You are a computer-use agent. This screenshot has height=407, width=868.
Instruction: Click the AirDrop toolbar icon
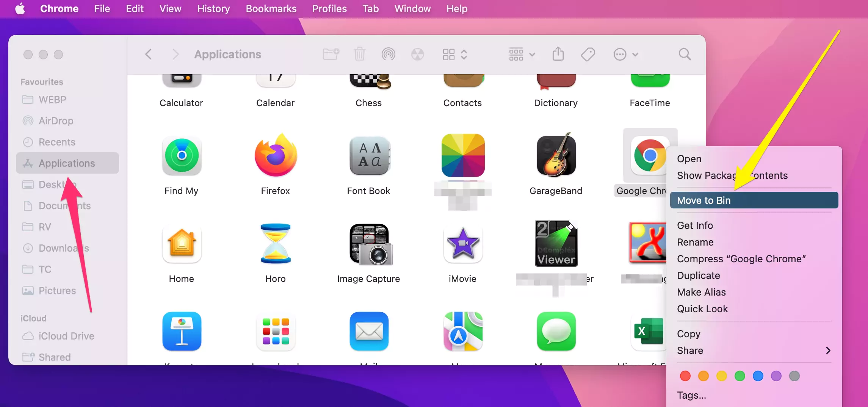pos(388,55)
